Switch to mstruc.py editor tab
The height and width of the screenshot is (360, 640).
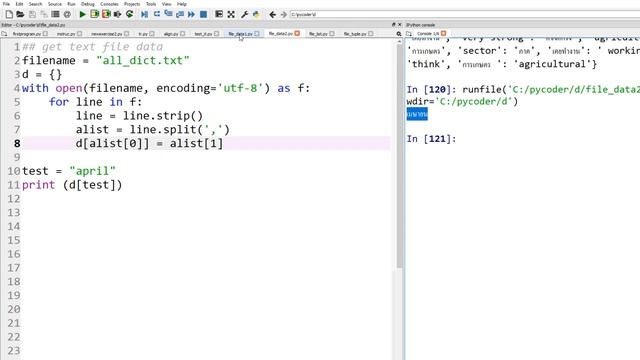(x=66, y=34)
